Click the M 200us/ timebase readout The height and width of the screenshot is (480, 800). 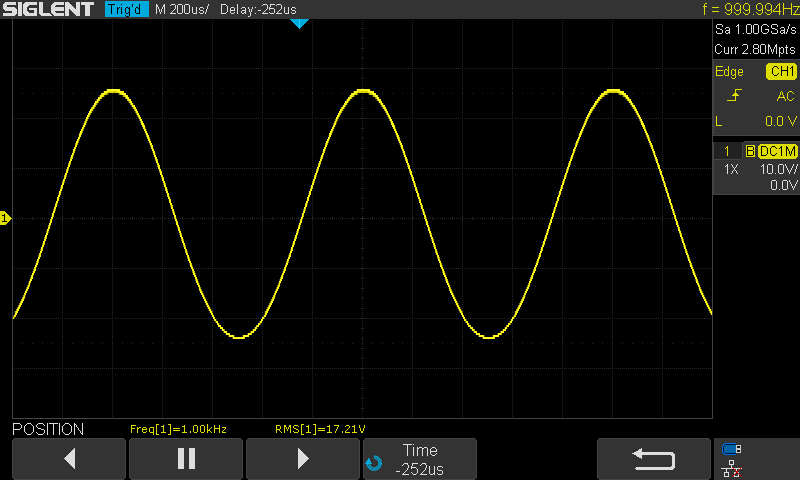pyautogui.click(x=182, y=9)
